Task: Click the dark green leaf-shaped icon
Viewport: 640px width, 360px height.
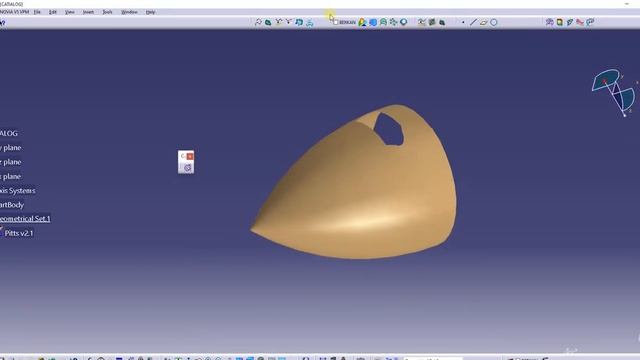Action: tap(268, 22)
